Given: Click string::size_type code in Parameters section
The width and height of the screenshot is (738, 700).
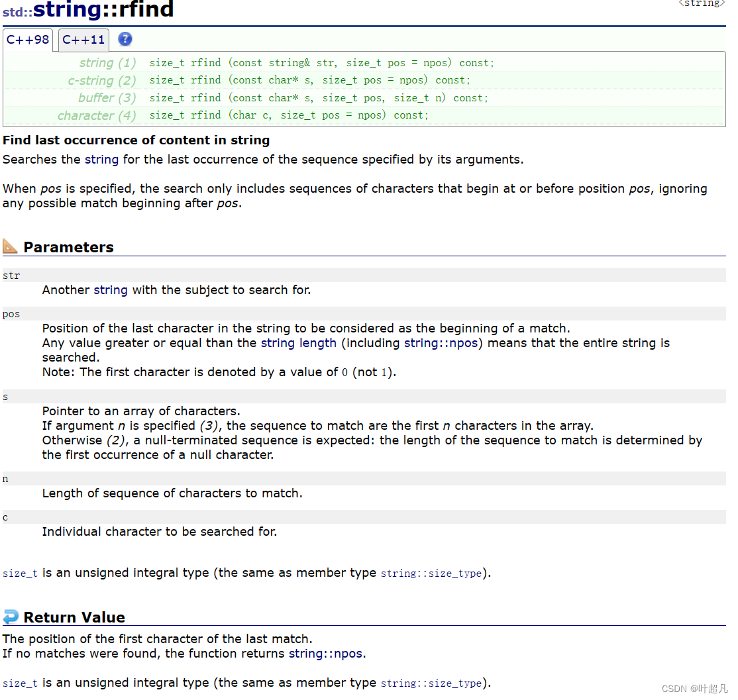Looking at the screenshot, I should coord(431,574).
